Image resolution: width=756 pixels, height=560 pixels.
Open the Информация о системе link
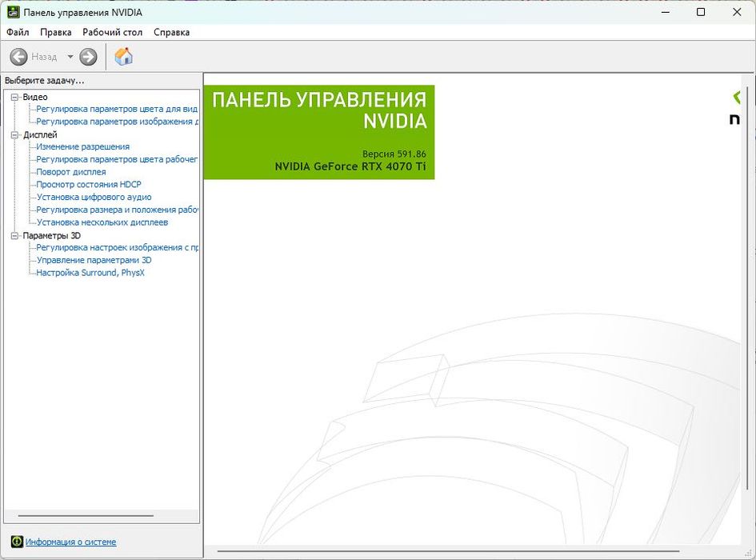[x=70, y=542]
